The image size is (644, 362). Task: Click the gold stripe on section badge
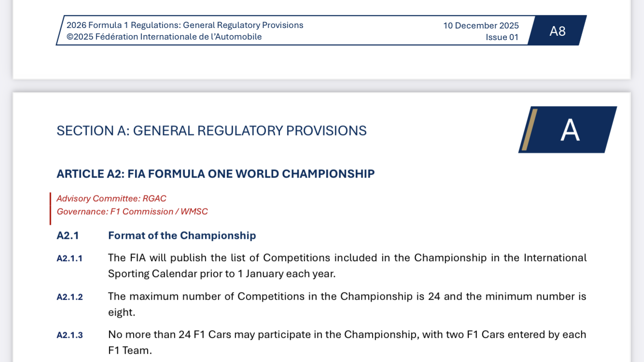coord(529,130)
